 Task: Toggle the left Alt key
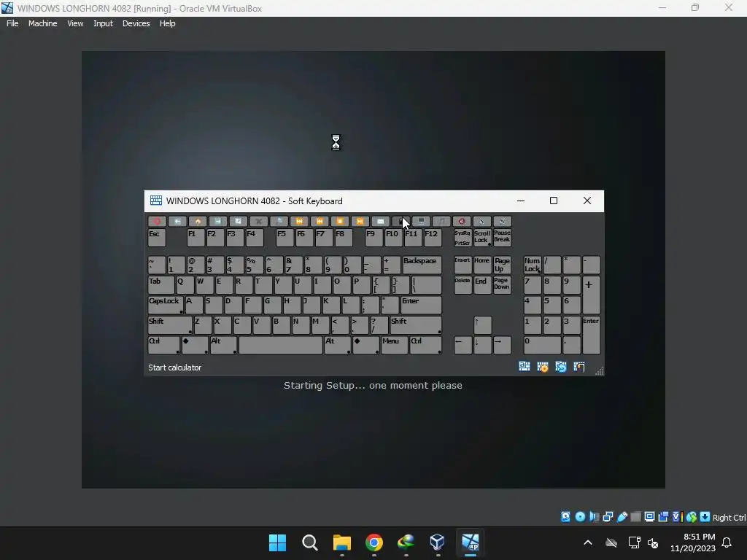223,345
